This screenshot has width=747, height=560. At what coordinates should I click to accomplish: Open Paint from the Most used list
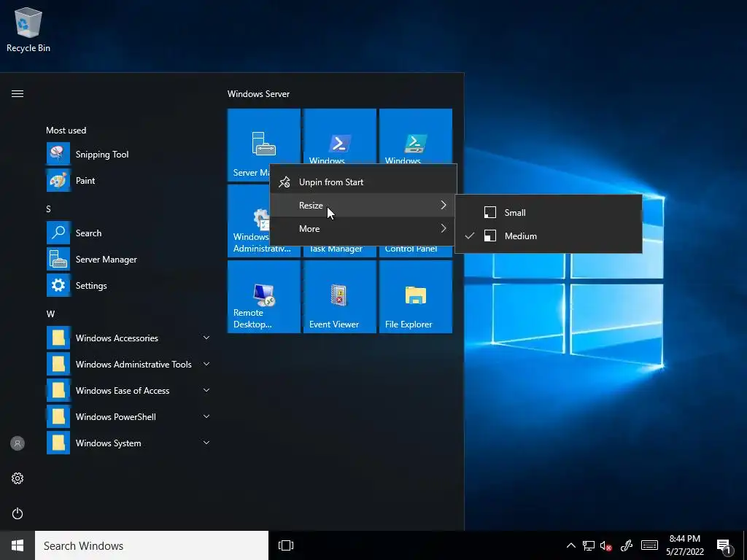point(128,181)
